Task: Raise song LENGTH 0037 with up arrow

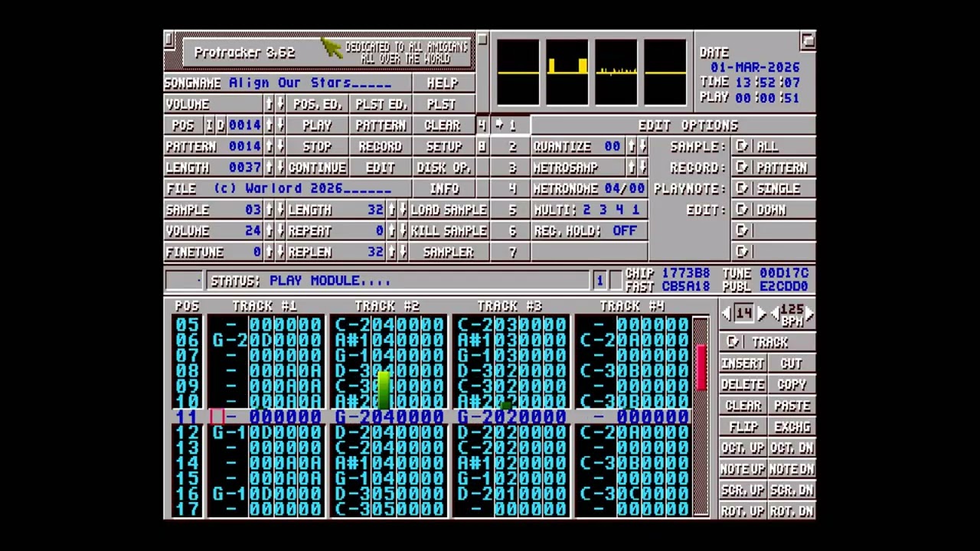Action: 269,167
